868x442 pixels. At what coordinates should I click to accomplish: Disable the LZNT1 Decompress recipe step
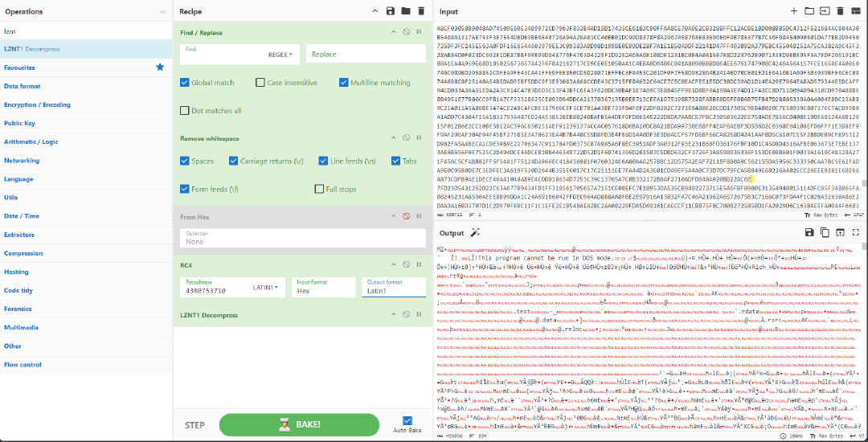coord(406,315)
